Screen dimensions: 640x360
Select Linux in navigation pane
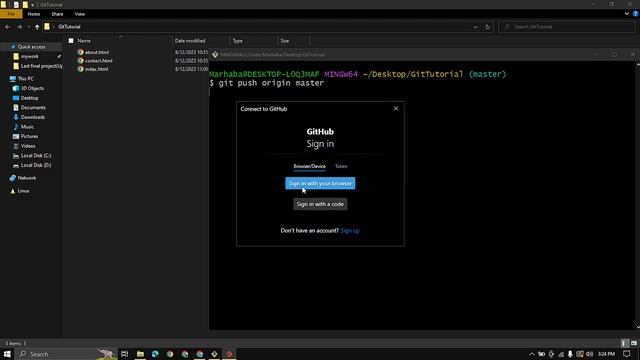coord(23,191)
